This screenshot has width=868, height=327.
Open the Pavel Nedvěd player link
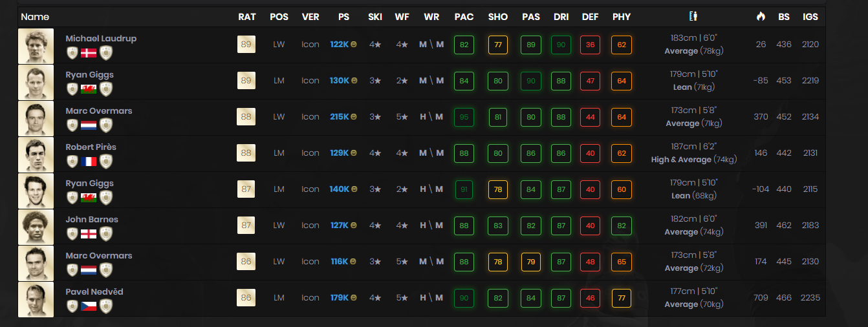coord(94,291)
